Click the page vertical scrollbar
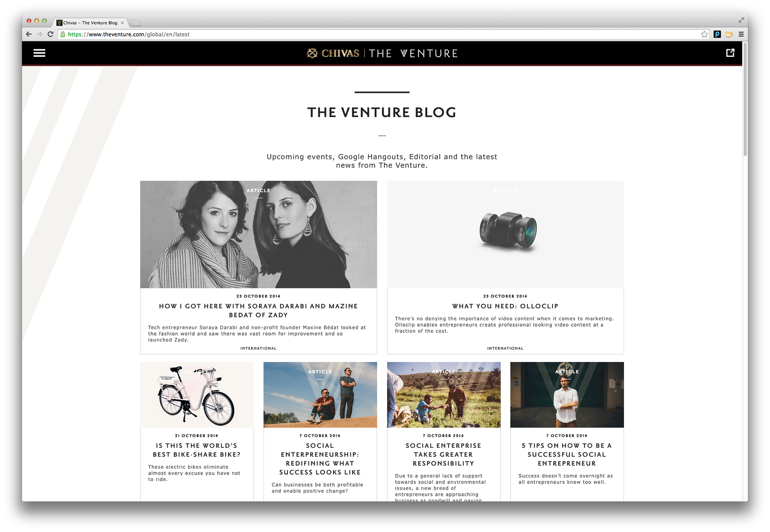Screen dimensions: 770x532 pyautogui.click(x=745, y=99)
